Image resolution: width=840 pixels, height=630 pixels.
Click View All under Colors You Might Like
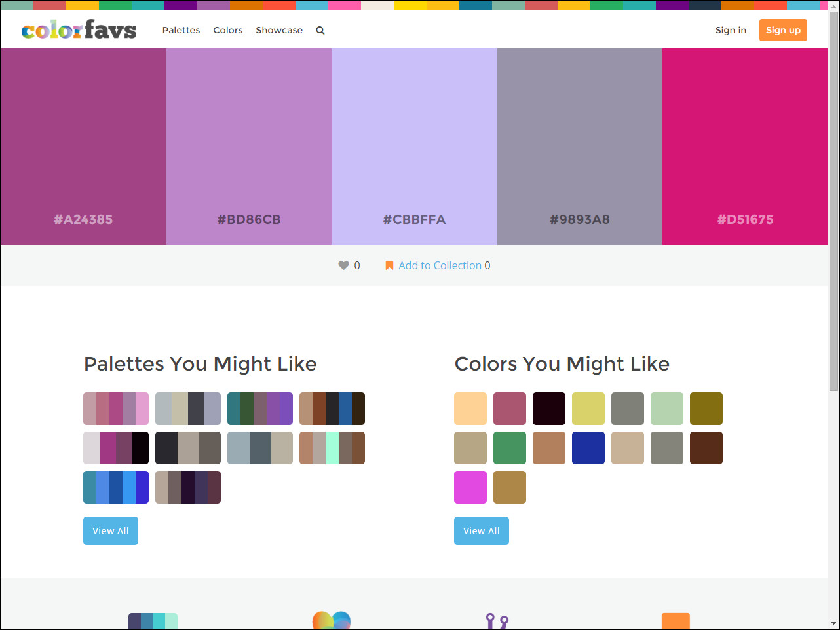coord(481,530)
